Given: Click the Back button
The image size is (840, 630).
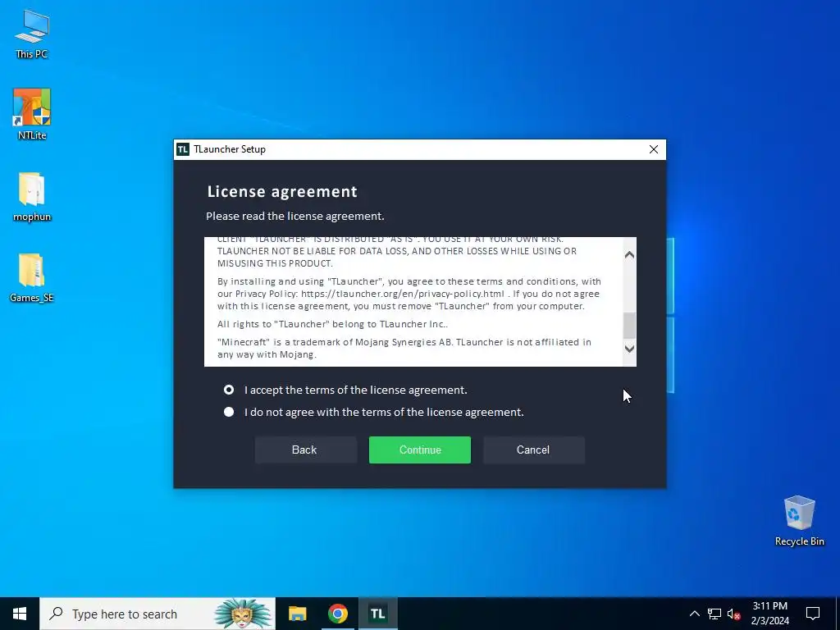Looking at the screenshot, I should pos(305,450).
